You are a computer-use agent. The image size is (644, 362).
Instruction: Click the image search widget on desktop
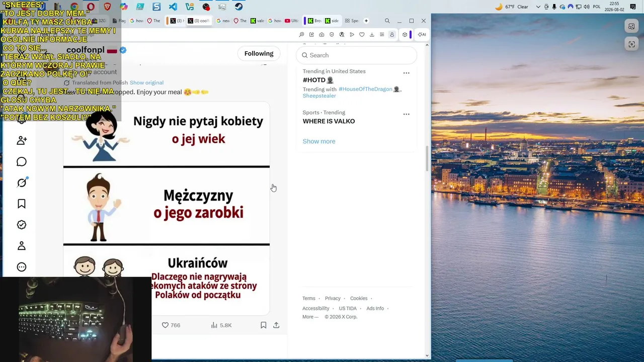pos(631,27)
